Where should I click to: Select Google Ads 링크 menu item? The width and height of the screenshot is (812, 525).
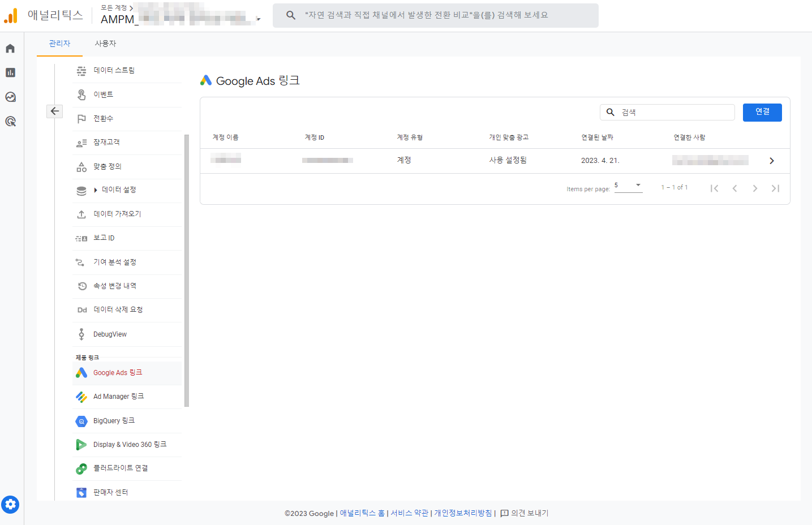[127, 373]
